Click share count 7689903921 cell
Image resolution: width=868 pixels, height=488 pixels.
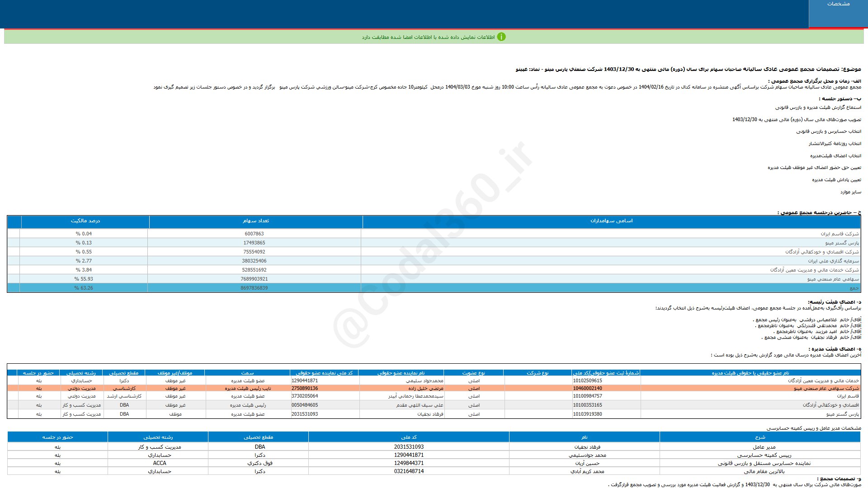click(x=254, y=279)
